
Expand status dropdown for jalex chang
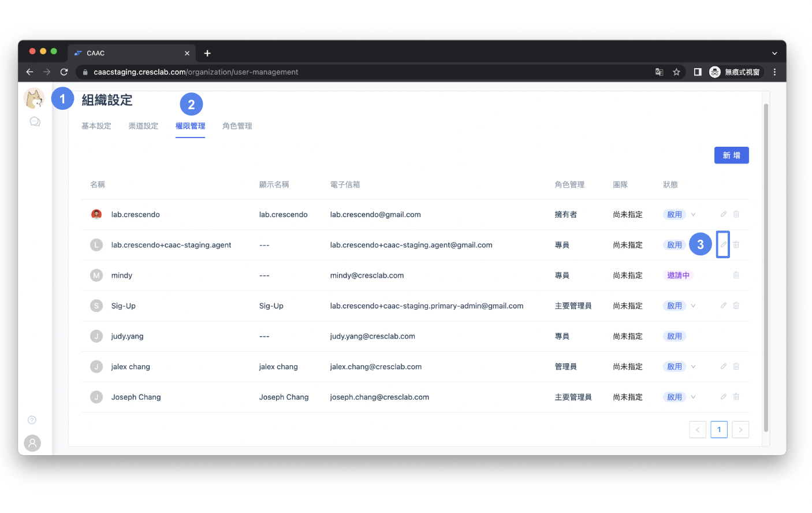click(693, 367)
